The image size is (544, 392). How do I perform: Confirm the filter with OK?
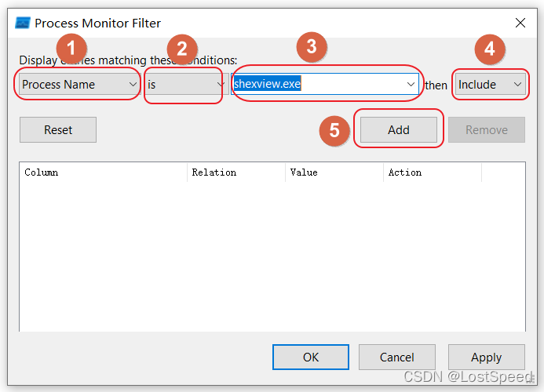tap(311, 357)
